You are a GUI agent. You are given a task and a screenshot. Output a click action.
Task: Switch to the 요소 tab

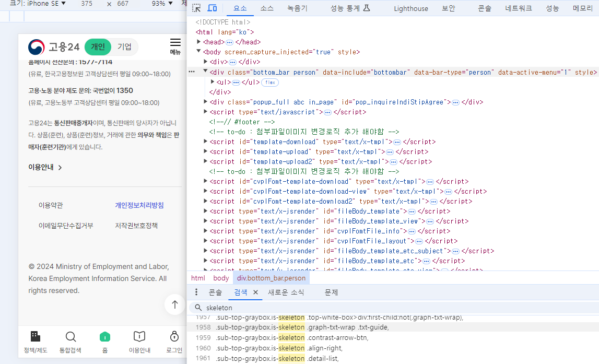tap(240, 8)
